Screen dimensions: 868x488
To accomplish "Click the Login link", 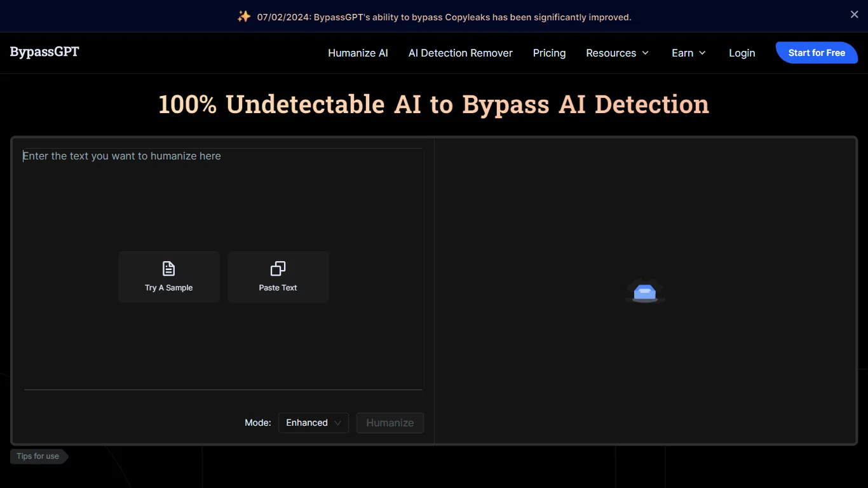I will coord(742,53).
